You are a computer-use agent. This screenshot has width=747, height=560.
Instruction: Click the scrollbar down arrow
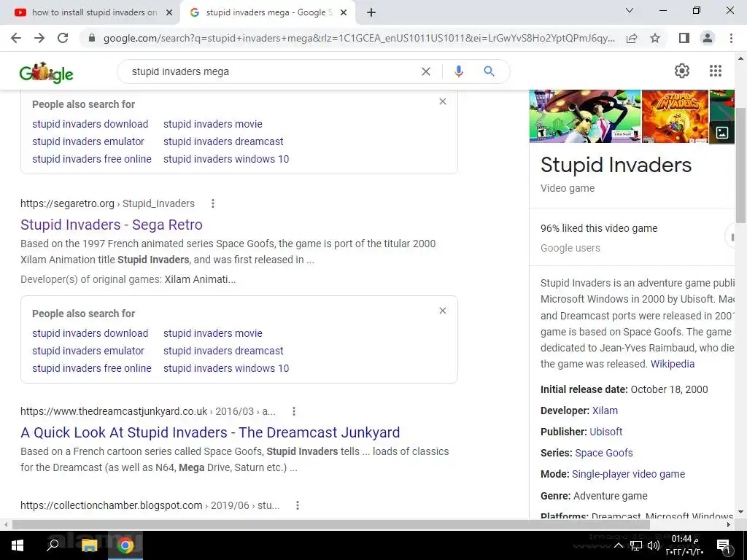pyautogui.click(x=741, y=512)
